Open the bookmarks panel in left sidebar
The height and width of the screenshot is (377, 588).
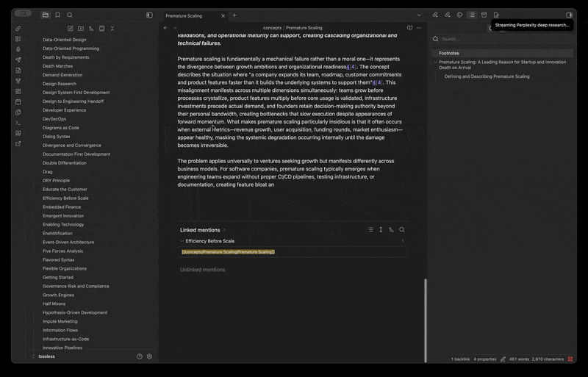coord(57,15)
